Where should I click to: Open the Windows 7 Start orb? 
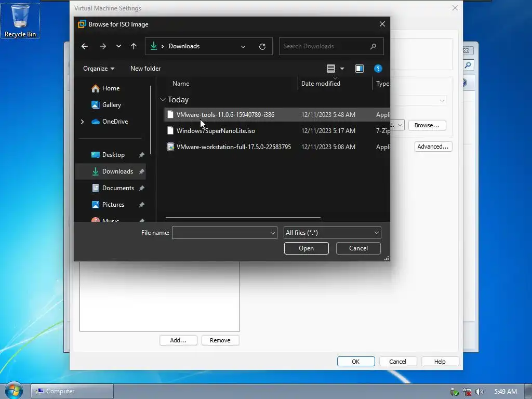coord(14,391)
